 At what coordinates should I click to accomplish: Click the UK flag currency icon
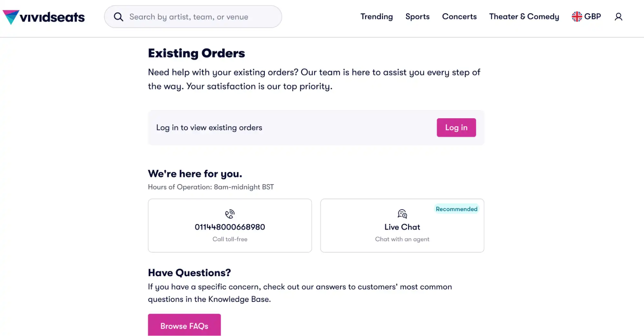576,16
